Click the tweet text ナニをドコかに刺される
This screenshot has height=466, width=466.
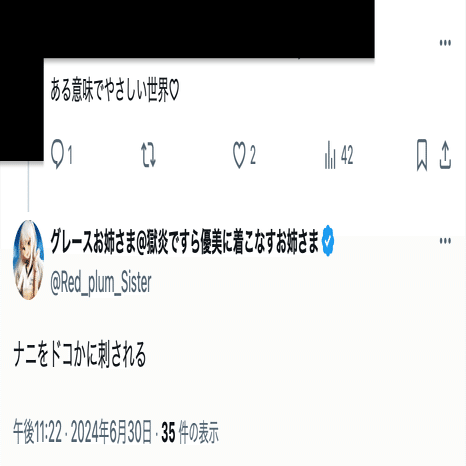click(x=80, y=354)
